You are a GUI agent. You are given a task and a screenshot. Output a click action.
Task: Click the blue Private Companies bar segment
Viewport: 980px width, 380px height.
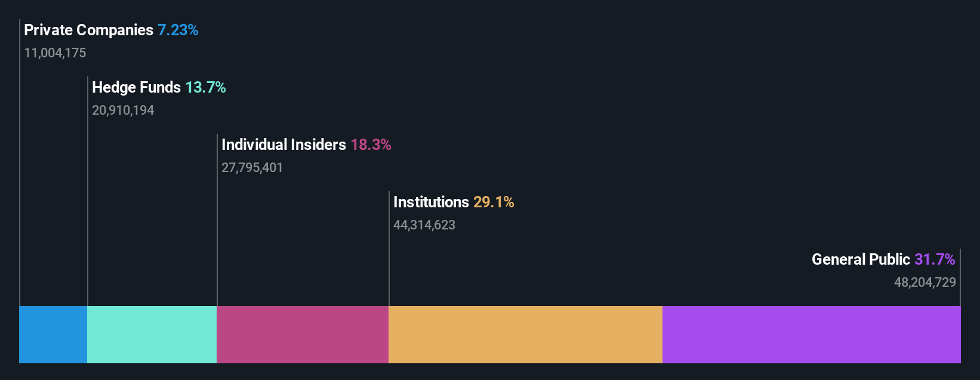(53, 335)
